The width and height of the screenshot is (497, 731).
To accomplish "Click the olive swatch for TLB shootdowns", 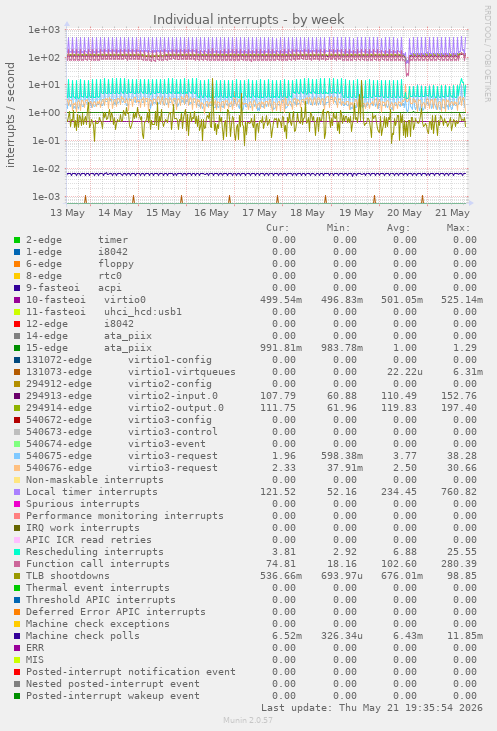I will pos(17,576).
